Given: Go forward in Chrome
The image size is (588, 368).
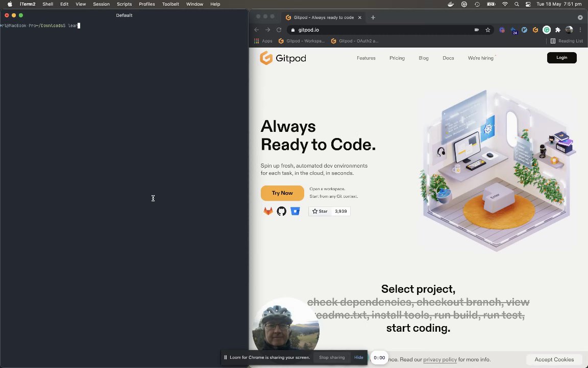Looking at the screenshot, I should (x=268, y=30).
